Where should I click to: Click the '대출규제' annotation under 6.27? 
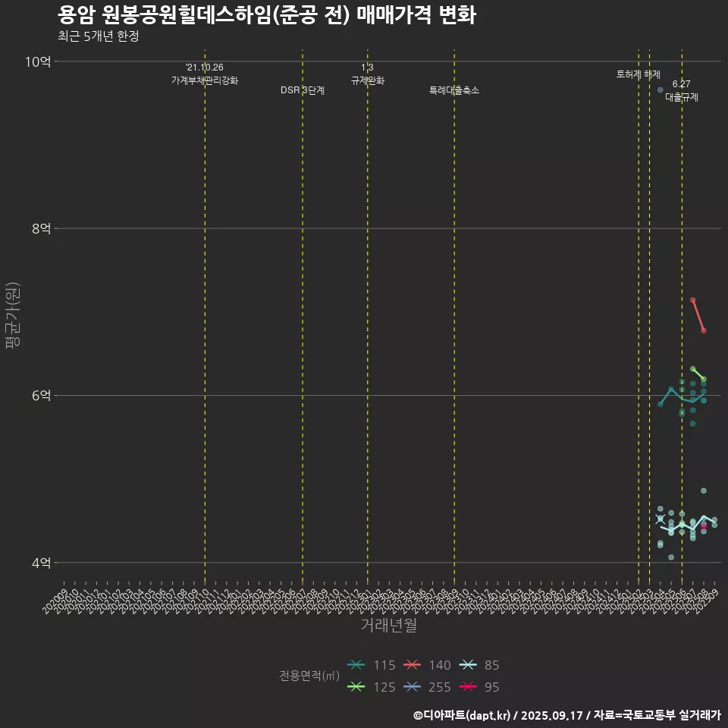point(682,97)
